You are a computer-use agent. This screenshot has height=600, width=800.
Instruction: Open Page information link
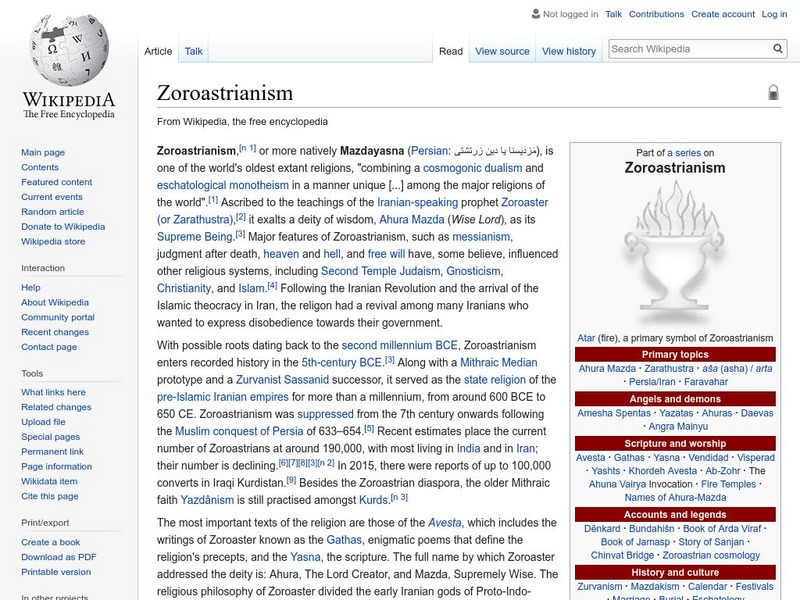(57, 466)
